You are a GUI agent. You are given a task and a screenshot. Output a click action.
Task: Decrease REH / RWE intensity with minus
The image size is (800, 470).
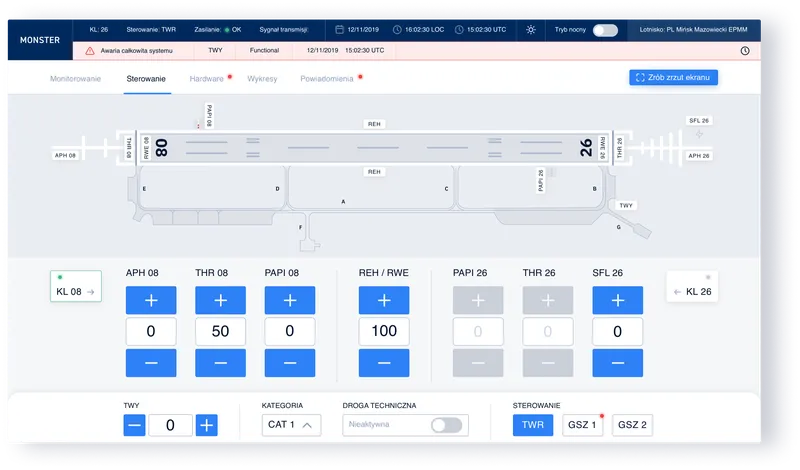click(384, 363)
